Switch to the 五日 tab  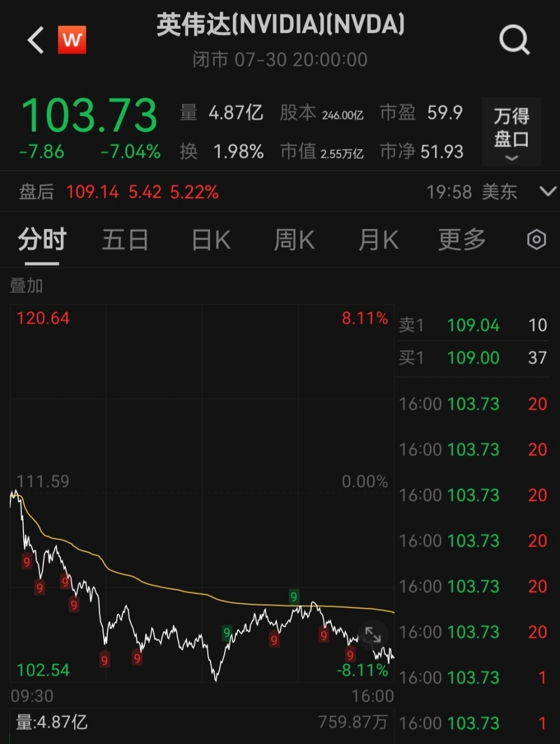(125, 240)
